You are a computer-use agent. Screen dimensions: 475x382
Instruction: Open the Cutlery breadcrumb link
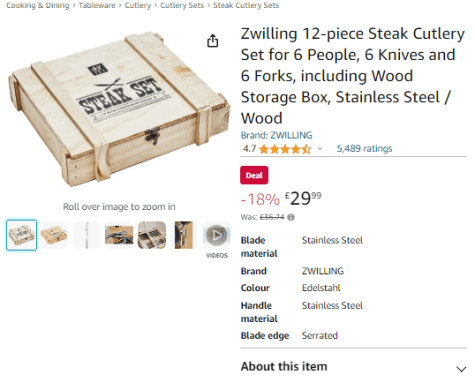click(138, 5)
